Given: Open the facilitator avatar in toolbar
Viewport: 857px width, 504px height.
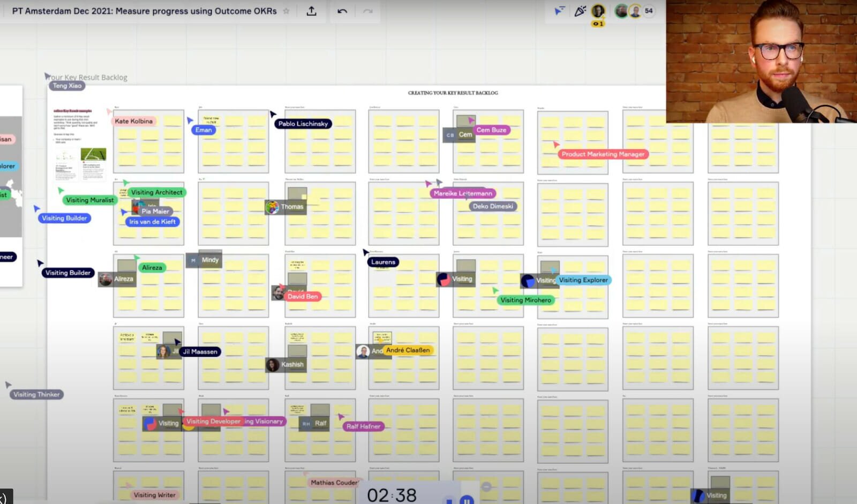Looking at the screenshot, I should (598, 11).
